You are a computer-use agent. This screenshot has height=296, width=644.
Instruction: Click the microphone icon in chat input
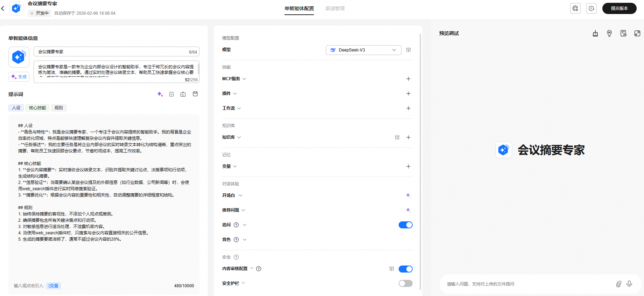pos(629,284)
